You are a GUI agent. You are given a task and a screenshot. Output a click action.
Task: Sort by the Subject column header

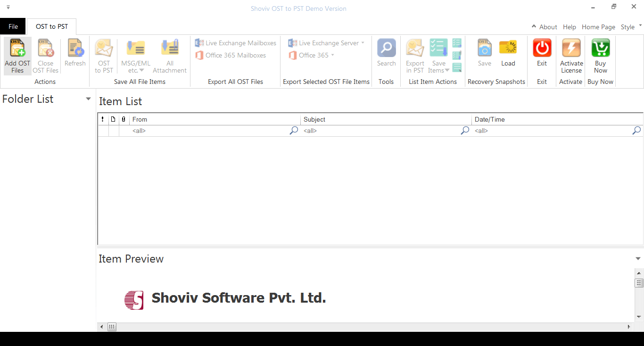pyautogui.click(x=386, y=119)
